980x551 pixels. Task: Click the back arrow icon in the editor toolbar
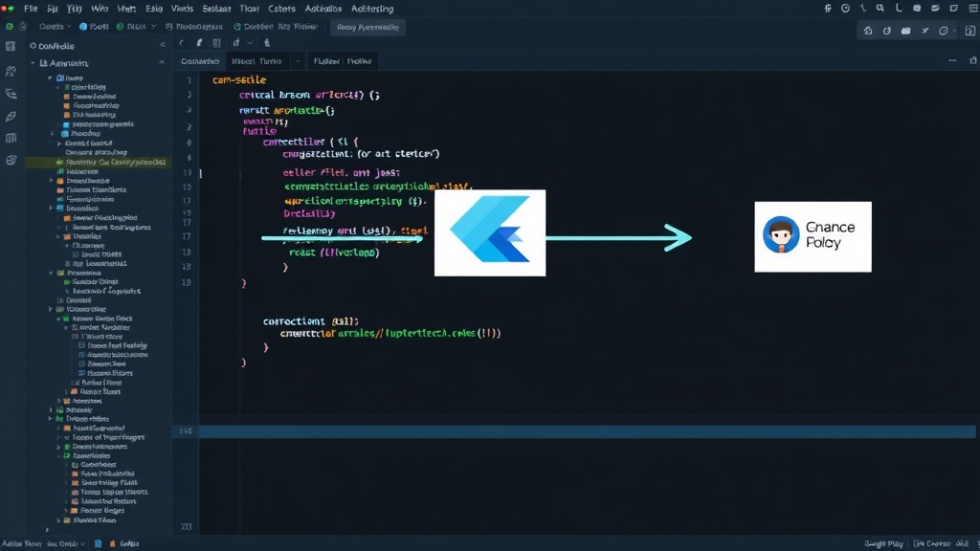(181, 43)
